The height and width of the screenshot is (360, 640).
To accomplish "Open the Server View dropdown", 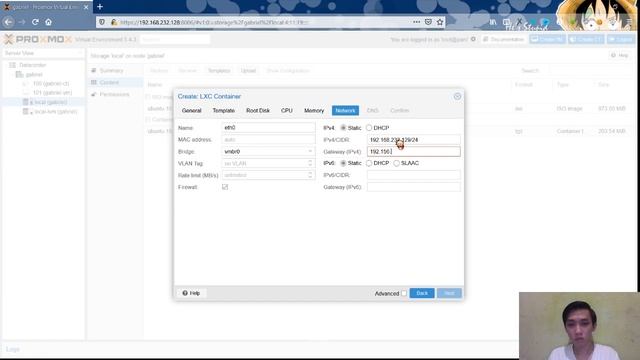I will [43, 53].
